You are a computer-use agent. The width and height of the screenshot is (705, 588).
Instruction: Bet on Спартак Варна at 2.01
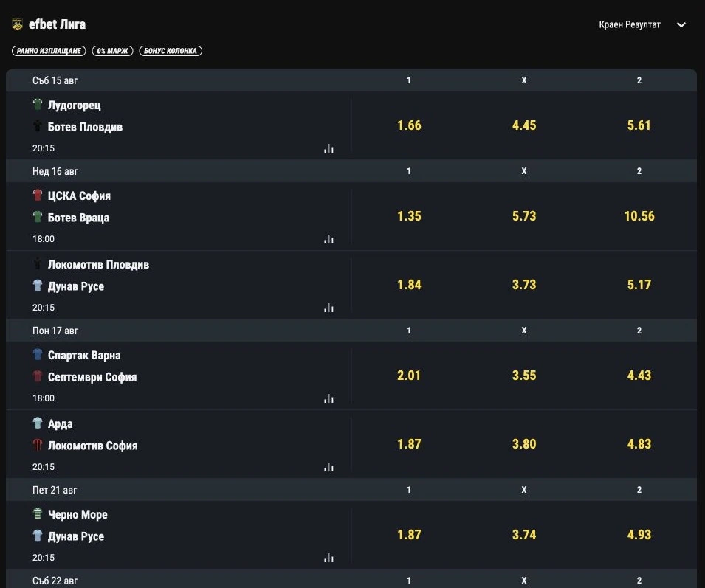coord(409,376)
